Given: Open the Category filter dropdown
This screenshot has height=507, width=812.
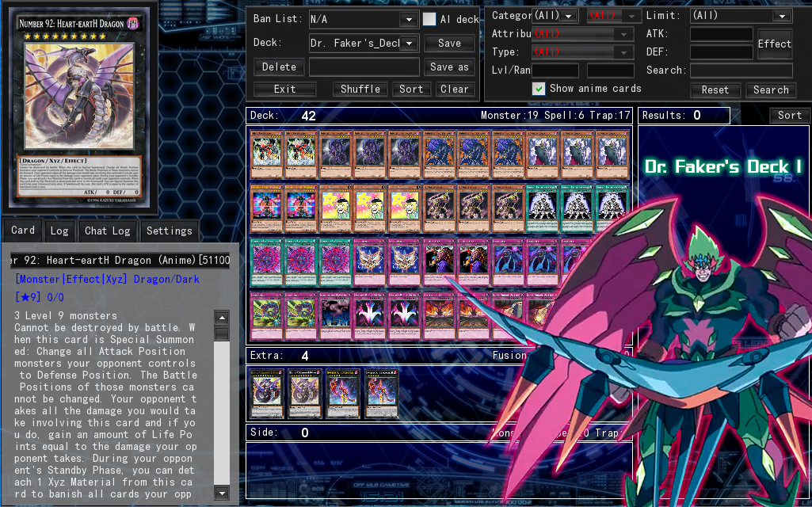Looking at the screenshot, I should pyautogui.click(x=554, y=14).
